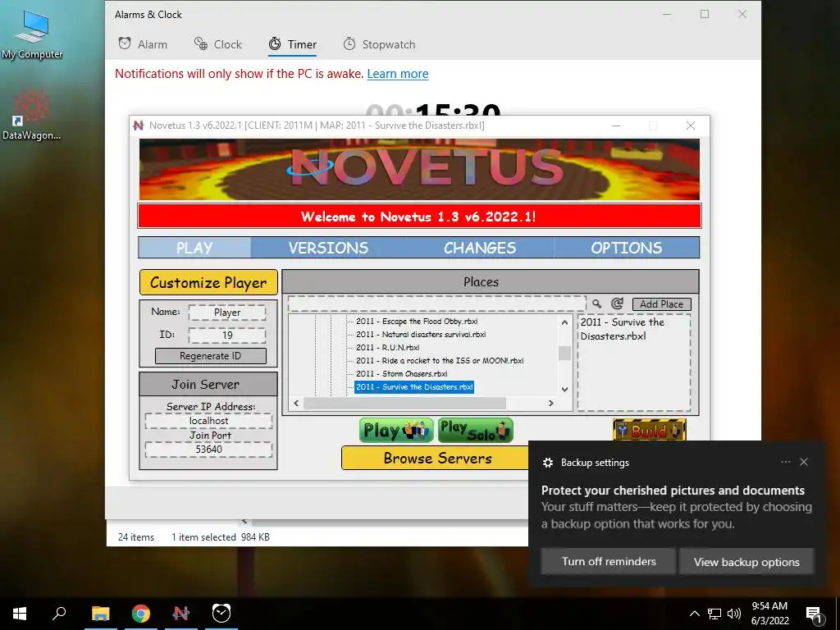Image resolution: width=840 pixels, height=630 pixels.
Task: Select Ride a rocket to the ISS map
Action: [440, 361]
